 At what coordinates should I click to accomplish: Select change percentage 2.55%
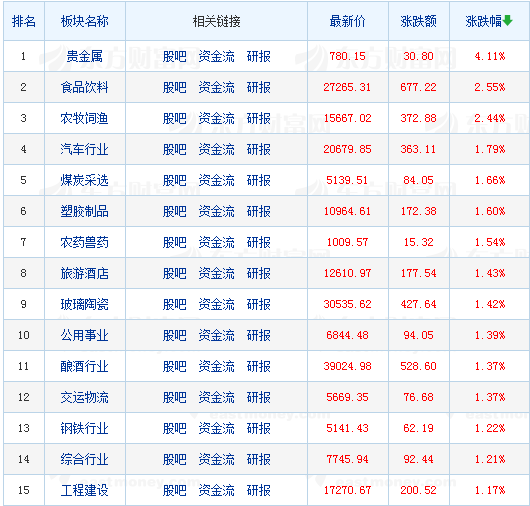tap(490, 87)
